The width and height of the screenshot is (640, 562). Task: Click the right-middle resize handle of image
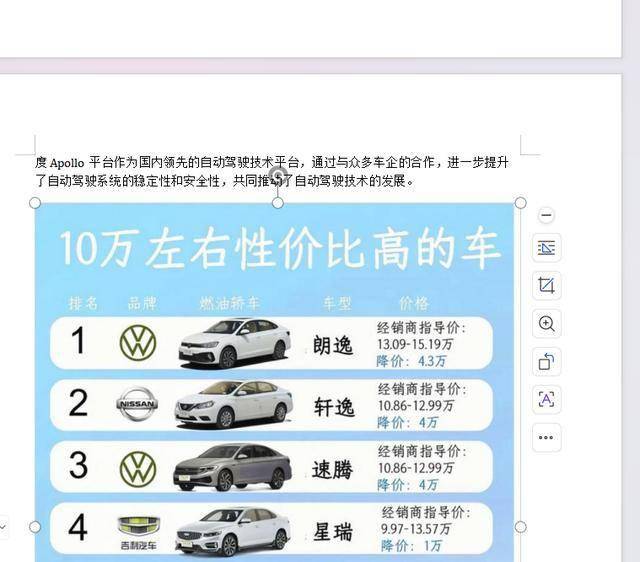[520, 527]
